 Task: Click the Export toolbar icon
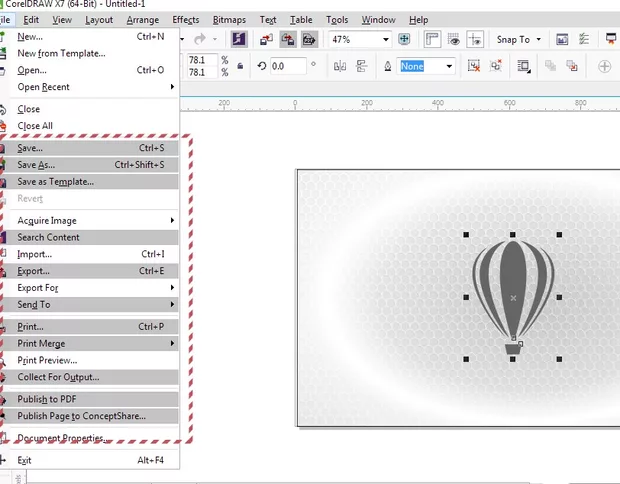tap(288, 39)
